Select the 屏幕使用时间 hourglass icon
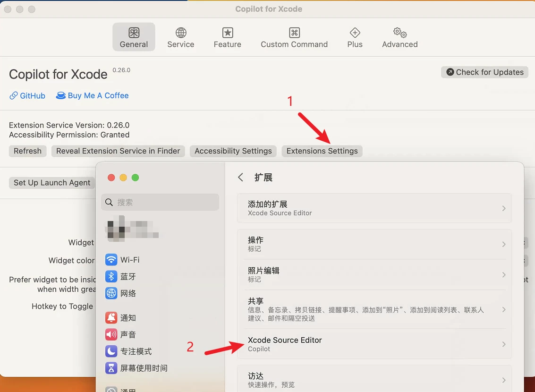The image size is (535, 392). [111, 368]
